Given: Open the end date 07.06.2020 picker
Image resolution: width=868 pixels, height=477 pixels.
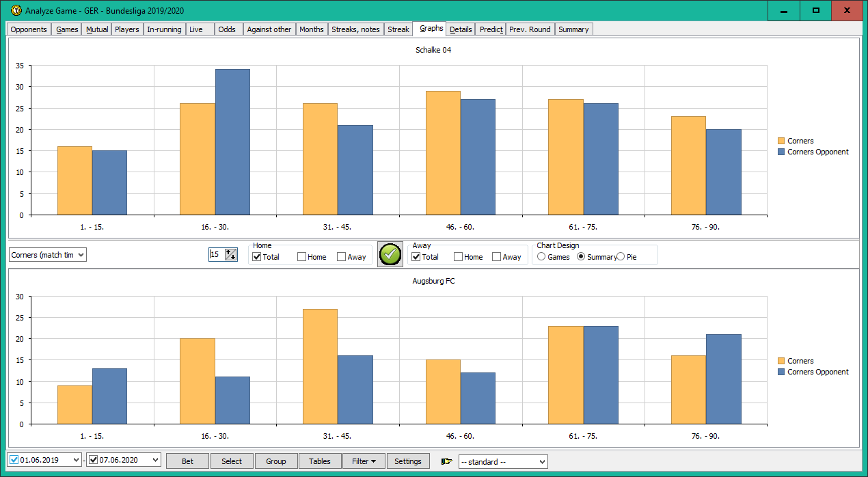Looking at the screenshot, I should click(155, 460).
